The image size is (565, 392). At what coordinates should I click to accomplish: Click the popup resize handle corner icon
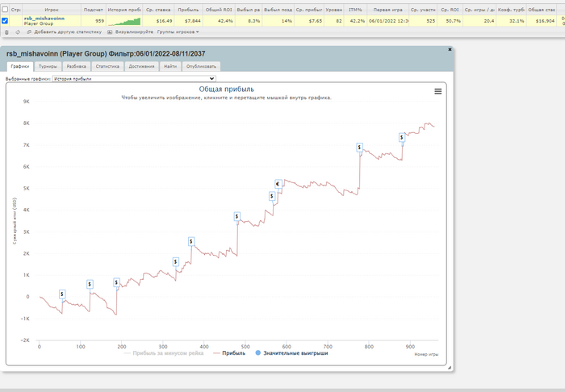(x=450, y=368)
